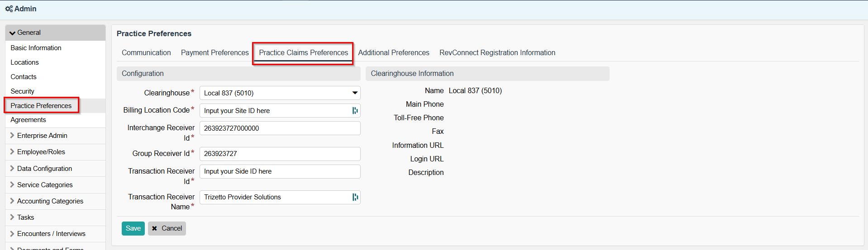Viewport: 868px width, 250px height.
Task: Click the Save button
Action: click(133, 228)
